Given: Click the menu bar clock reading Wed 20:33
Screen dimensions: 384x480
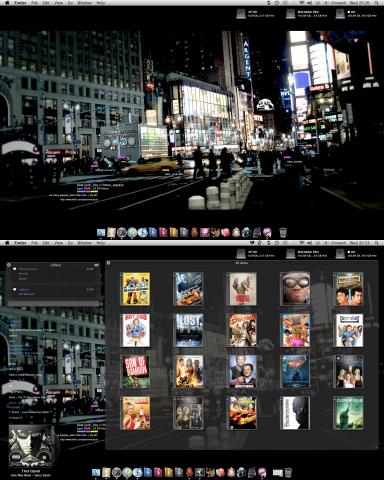Looking at the screenshot, I should pos(359,243).
